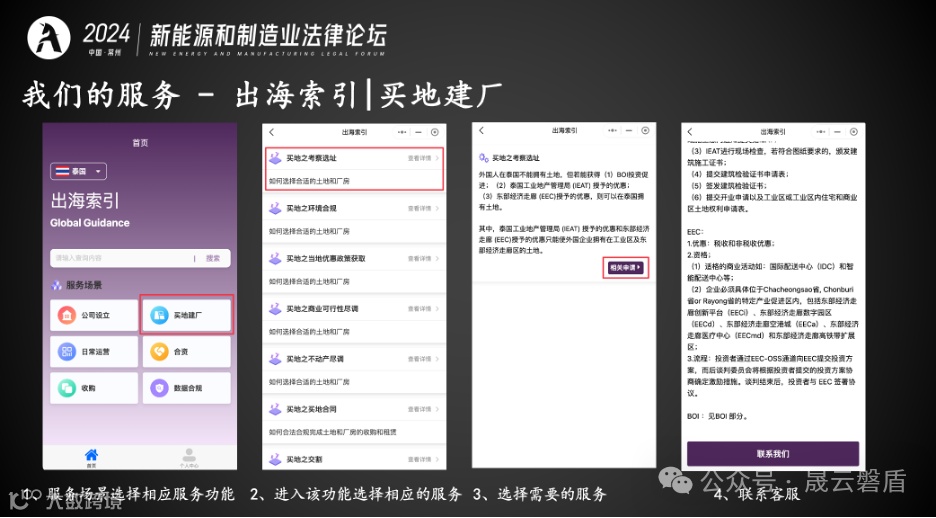Tap the 搜索 button on home screen

pyautogui.click(x=213, y=258)
